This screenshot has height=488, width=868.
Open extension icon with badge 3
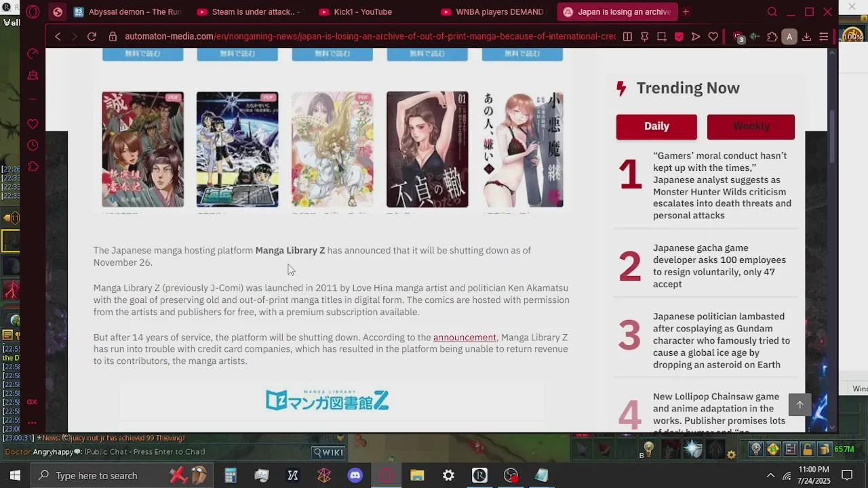pos(738,37)
